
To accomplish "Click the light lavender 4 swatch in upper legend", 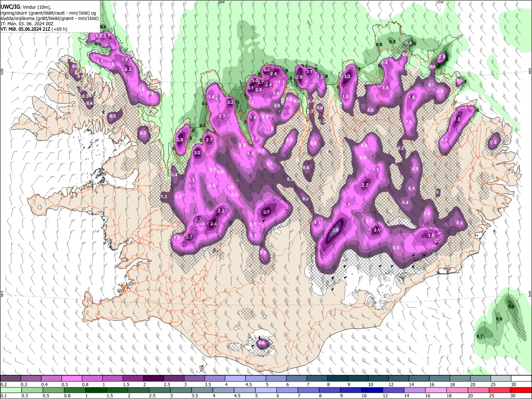I will [235, 379].
